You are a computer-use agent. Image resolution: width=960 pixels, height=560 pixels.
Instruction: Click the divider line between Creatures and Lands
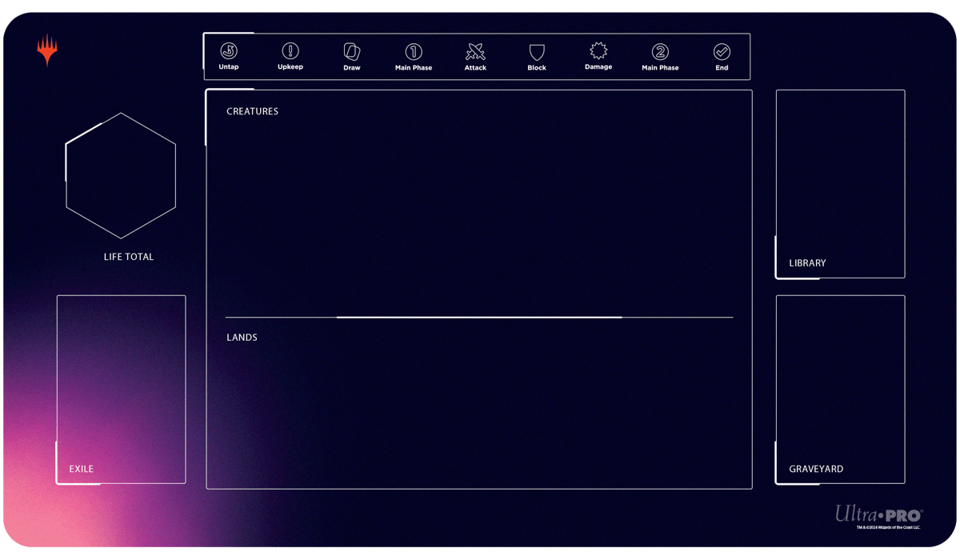(478, 318)
